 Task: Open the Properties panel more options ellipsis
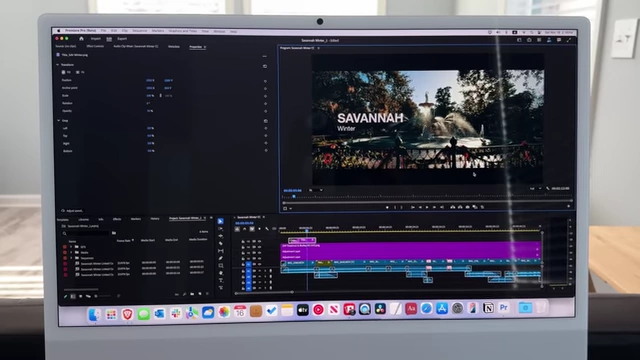[x=264, y=56]
